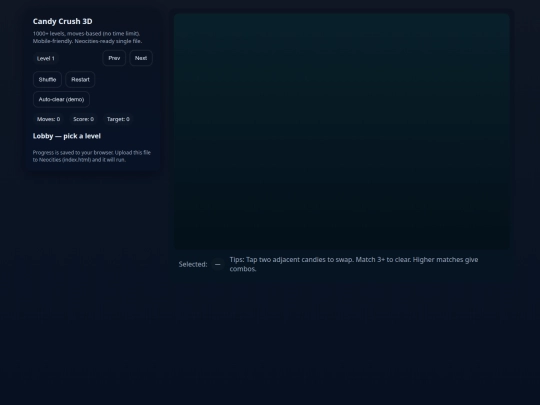Click the Candy Crush 3D title
540x405 pixels.
tap(63, 21)
